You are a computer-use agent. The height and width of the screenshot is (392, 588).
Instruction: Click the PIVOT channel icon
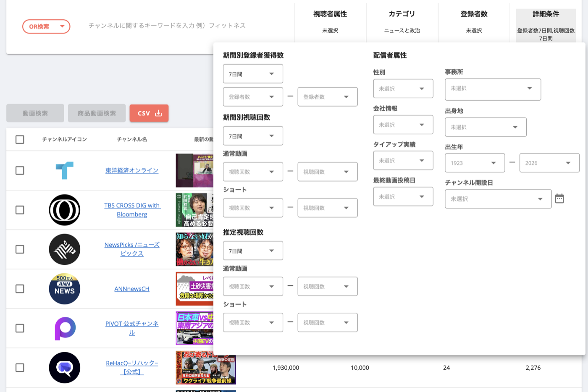point(65,328)
